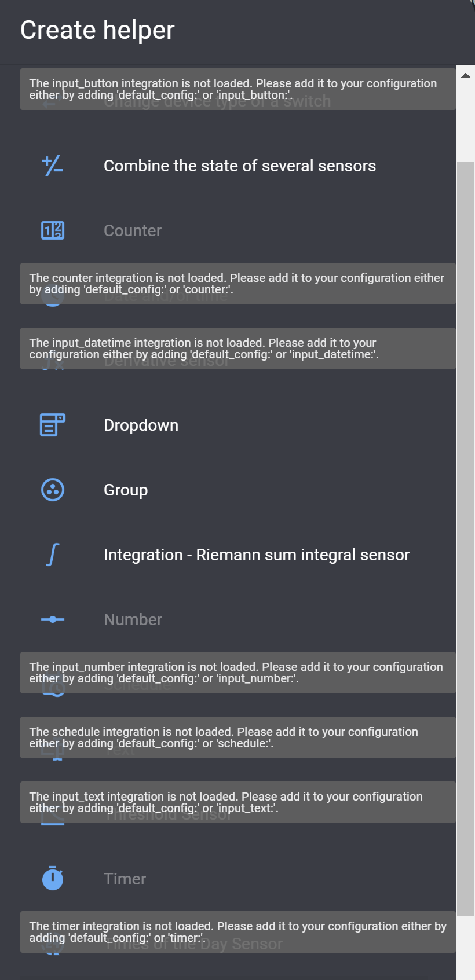Click the Dropdown helper list icon
Viewport: 475px width, 980px height.
point(52,425)
